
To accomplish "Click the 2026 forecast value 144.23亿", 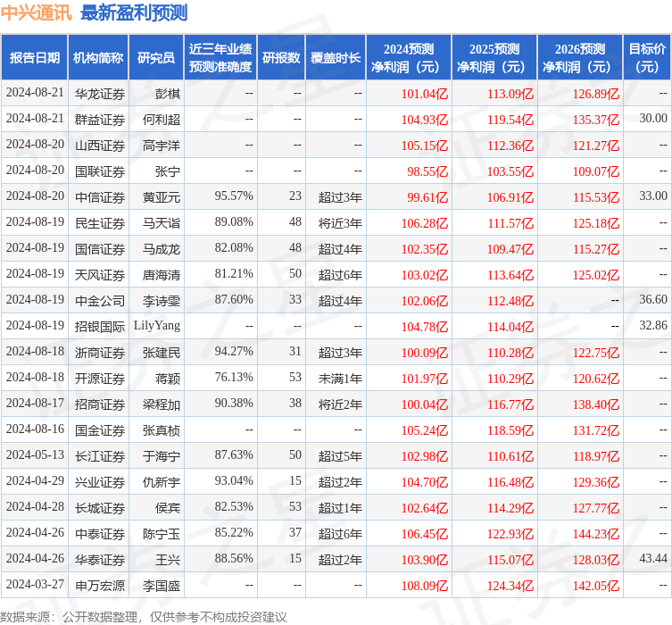I will [x=596, y=534].
